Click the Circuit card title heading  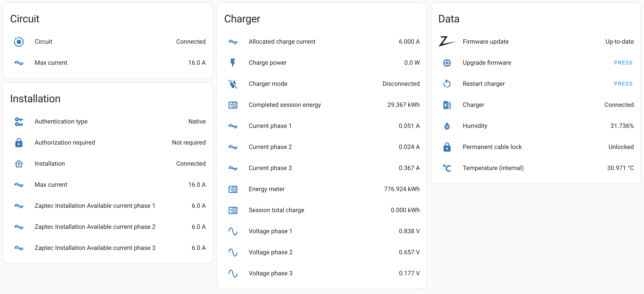coord(25,19)
